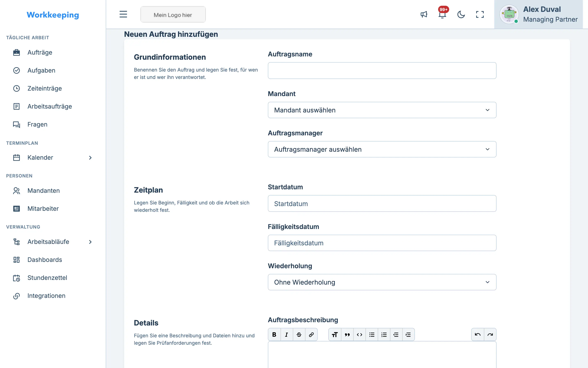Open the announcements megaphone icon
The width and height of the screenshot is (588, 368).
[424, 14]
